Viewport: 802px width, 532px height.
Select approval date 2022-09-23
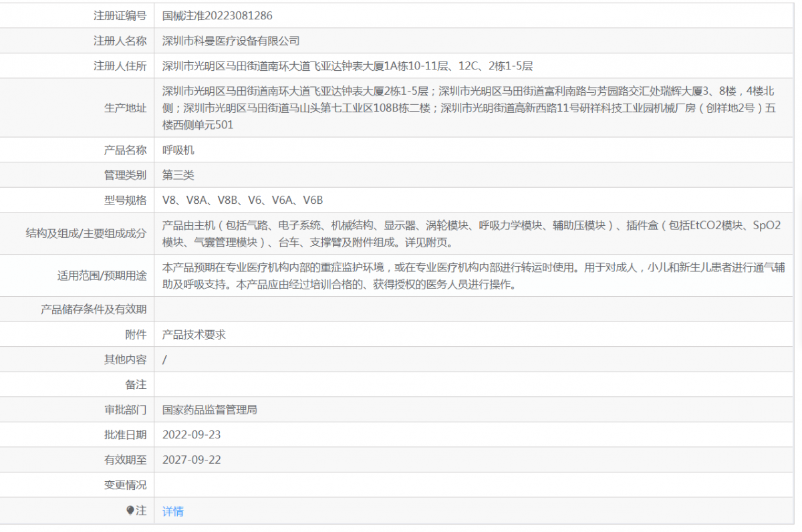pos(192,434)
